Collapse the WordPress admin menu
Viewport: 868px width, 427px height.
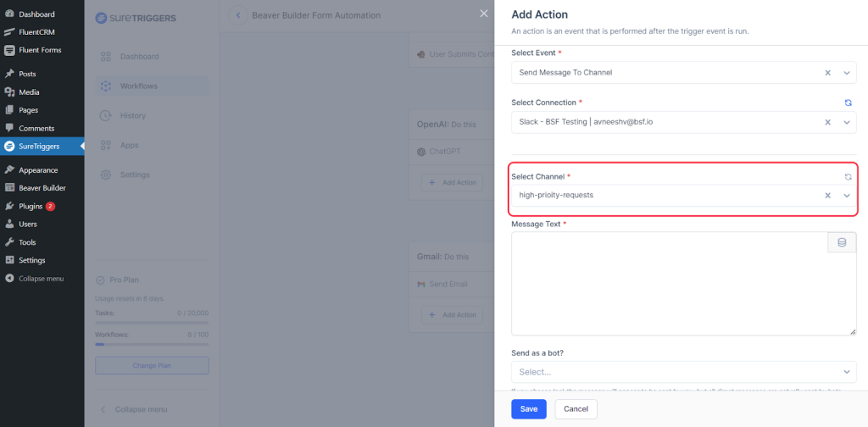pyautogui.click(x=41, y=279)
